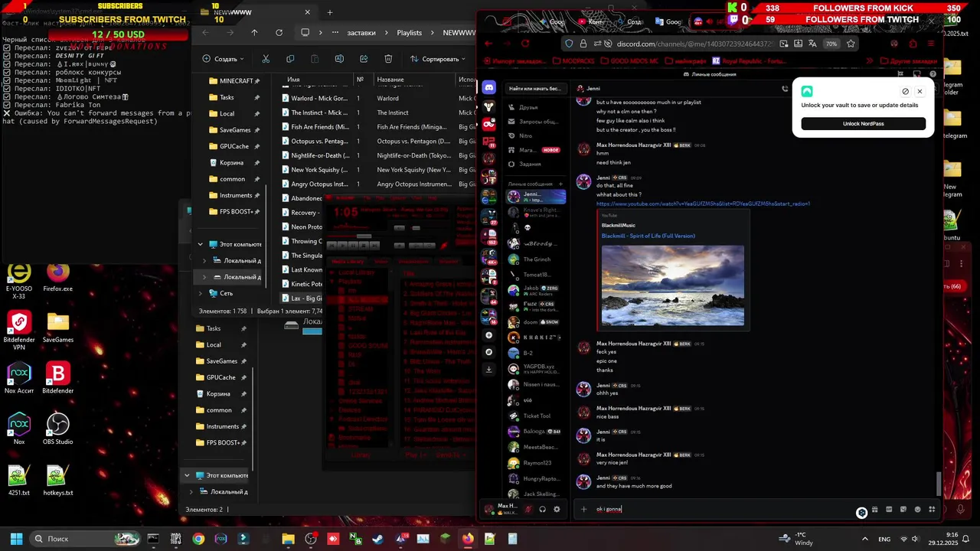This screenshot has height=551, width=980.
Task: Click Unlock NordPass button
Action: click(x=863, y=124)
